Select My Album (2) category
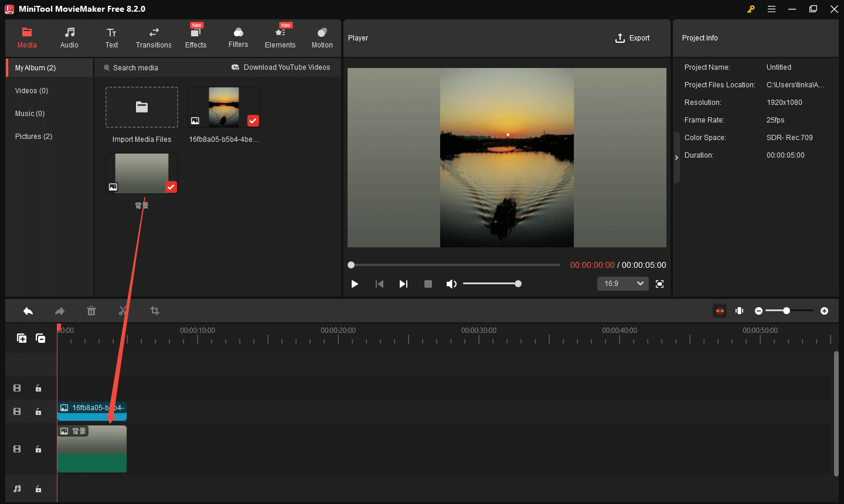The image size is (844, 504). (x=50, y=68)
